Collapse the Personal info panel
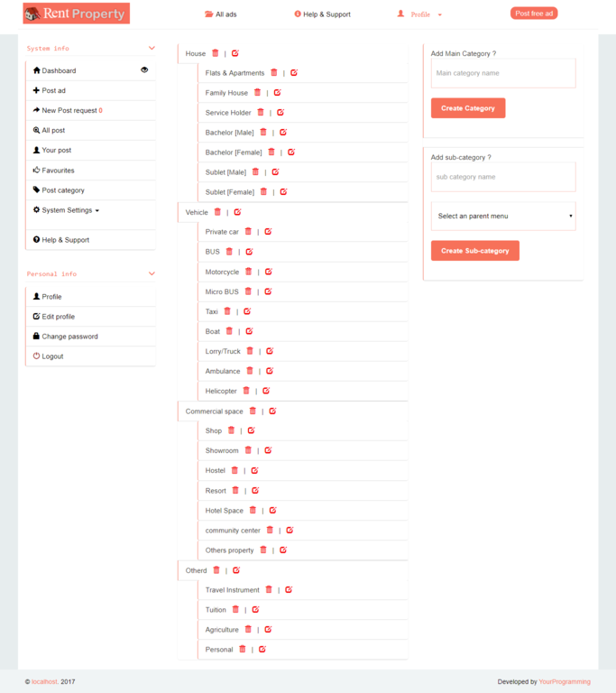The height and width of the screenshot is (693, 616). tap(152, 273)
